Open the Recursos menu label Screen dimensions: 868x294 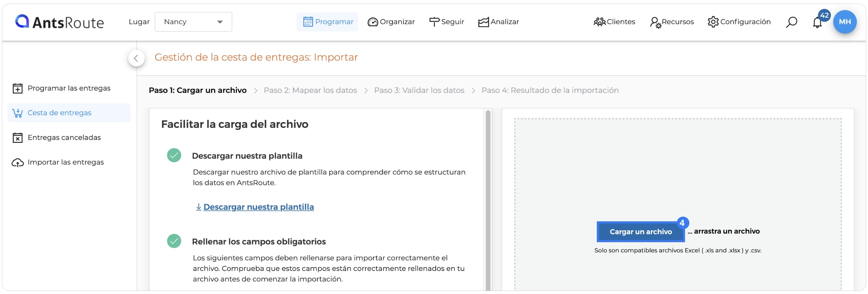[678, 22]
